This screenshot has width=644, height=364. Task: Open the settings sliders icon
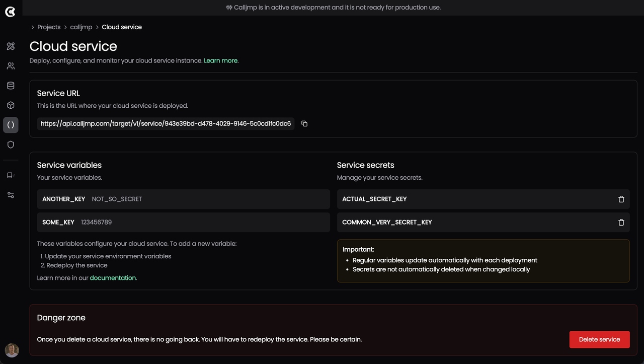click(11, 195)
